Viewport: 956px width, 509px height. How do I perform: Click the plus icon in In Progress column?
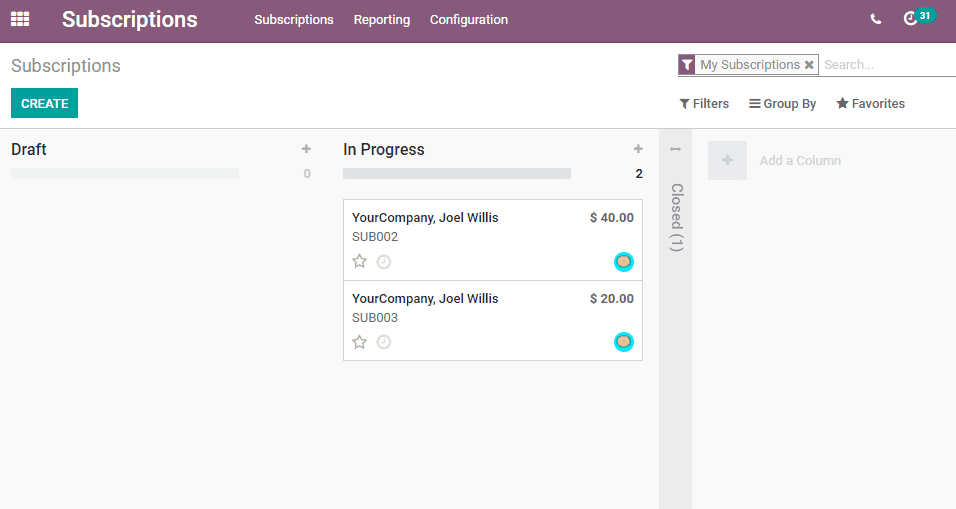tap(638, 149)
